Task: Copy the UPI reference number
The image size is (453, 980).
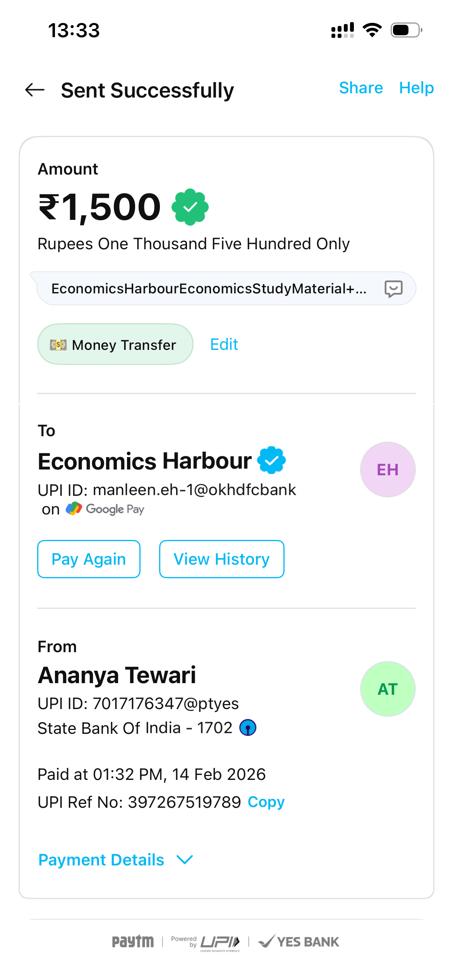Action: coord(266,802)
